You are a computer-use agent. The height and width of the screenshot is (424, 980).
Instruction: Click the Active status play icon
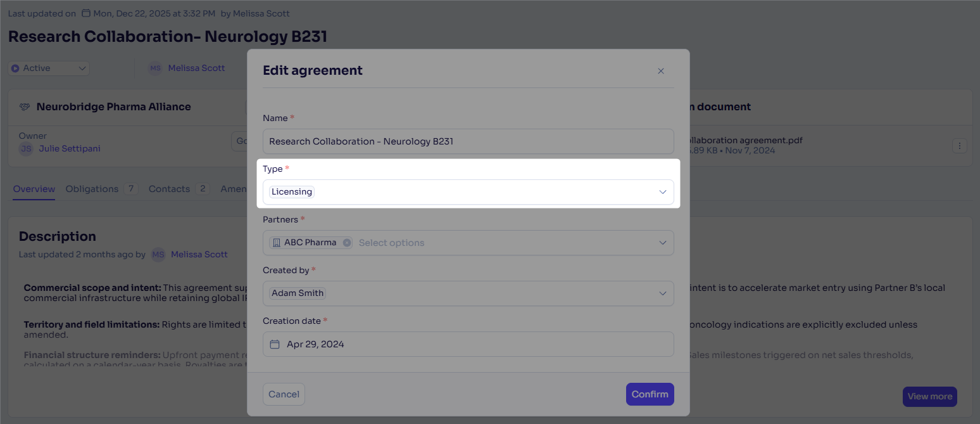point(15,68)
